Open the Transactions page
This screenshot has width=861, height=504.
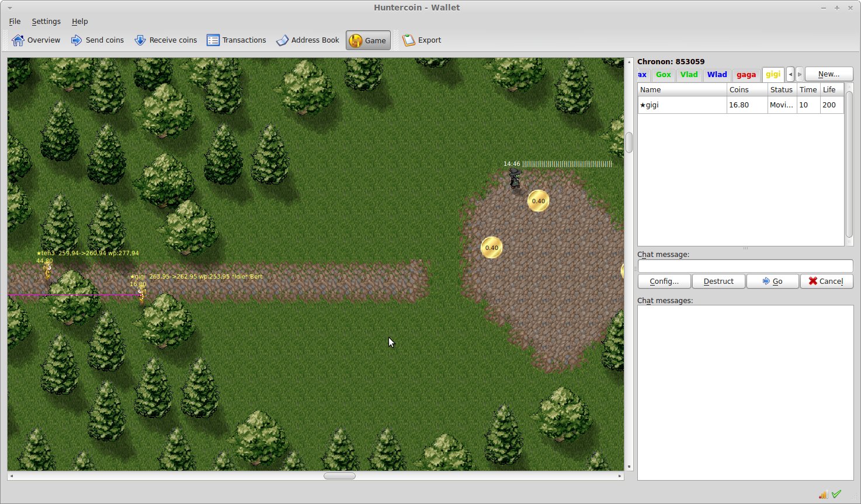[x=237, y=40]
